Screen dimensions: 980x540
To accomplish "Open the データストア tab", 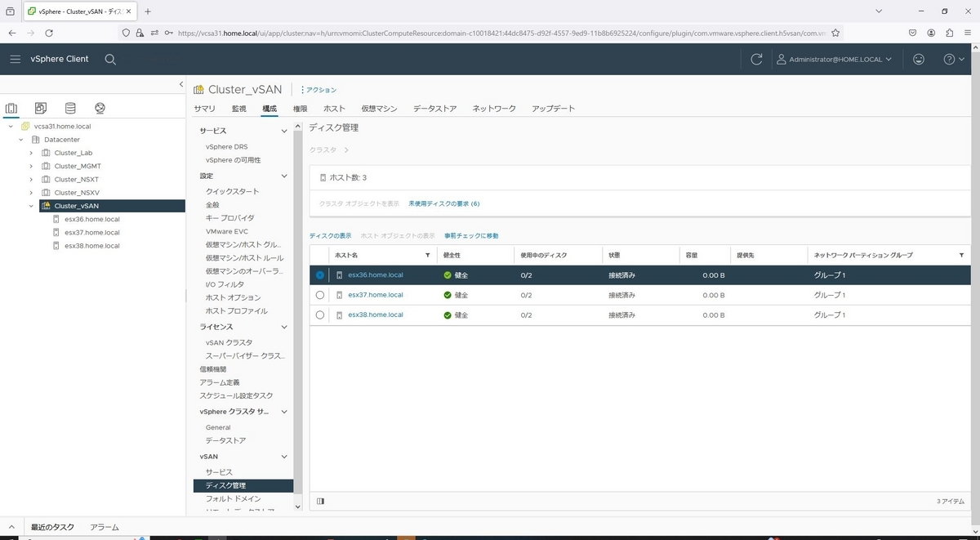I will pyautogui.click(x=434, y=109).
